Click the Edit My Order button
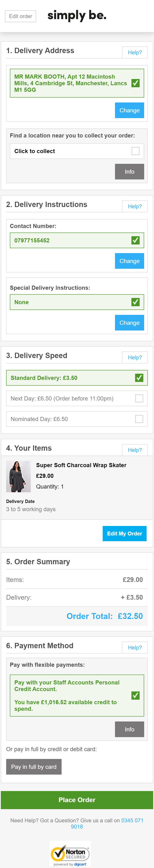154x868 pixels. [x=124, y=533]
